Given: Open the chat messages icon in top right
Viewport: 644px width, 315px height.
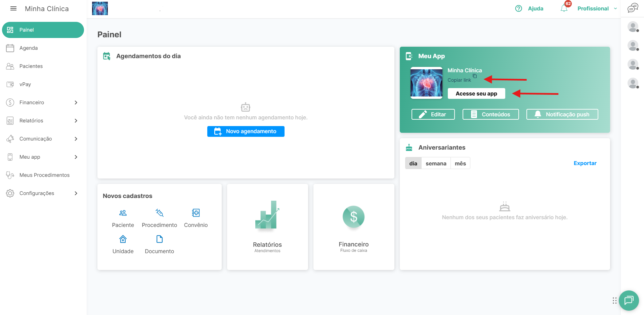Looking at the screenshot, I should [x=633, y=8].
